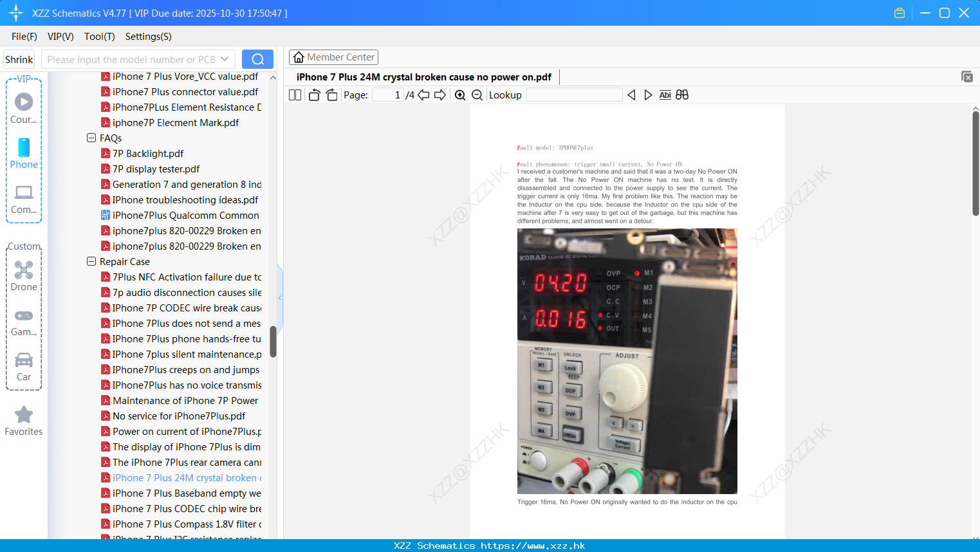Open Power on current of iPhone7Plus file
The height and width of the screenshot is (552, 980).
tap(181, 432)
